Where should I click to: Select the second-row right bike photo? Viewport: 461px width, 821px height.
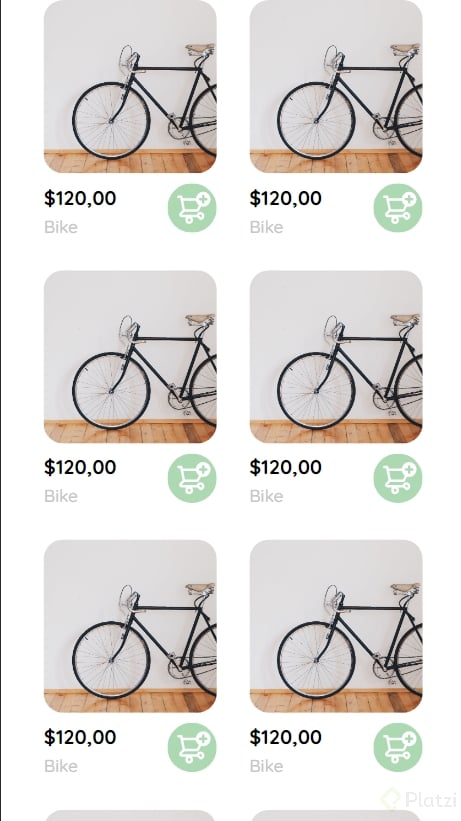336,357
